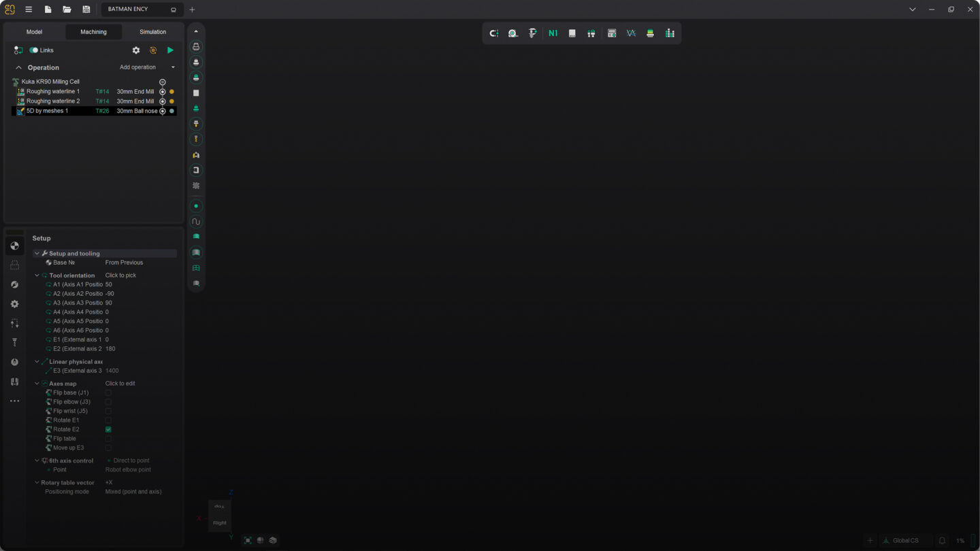Toggle the Links switch off

tap(33, 50)
